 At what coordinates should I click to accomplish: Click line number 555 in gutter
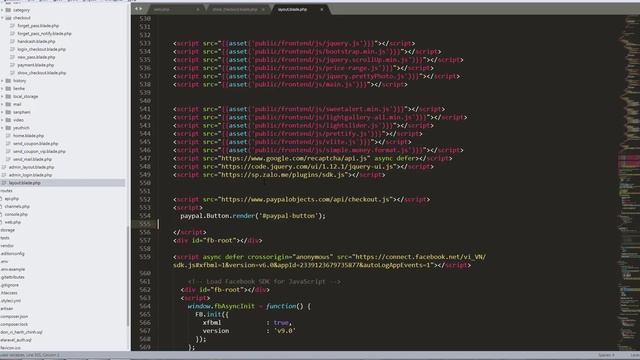coord(144,224)
